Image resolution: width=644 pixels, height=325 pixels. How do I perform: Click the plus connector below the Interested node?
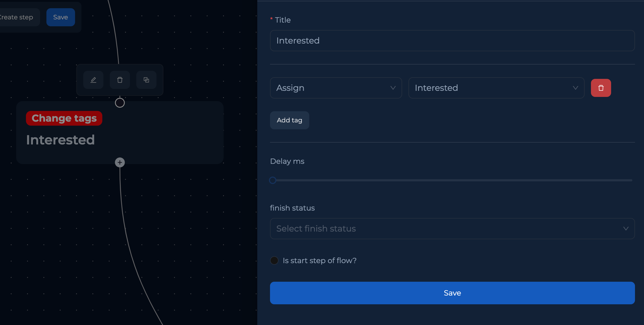(x=120, y=162)
